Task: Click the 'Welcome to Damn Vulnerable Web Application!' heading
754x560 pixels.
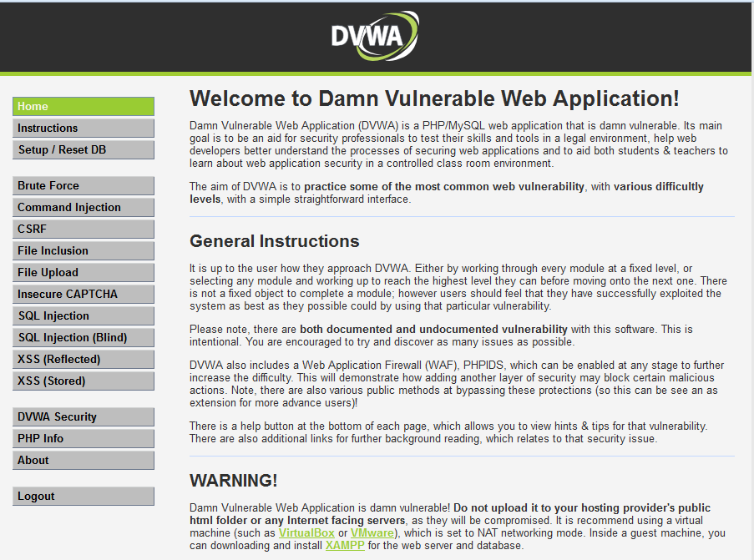Action: [434, 98]
